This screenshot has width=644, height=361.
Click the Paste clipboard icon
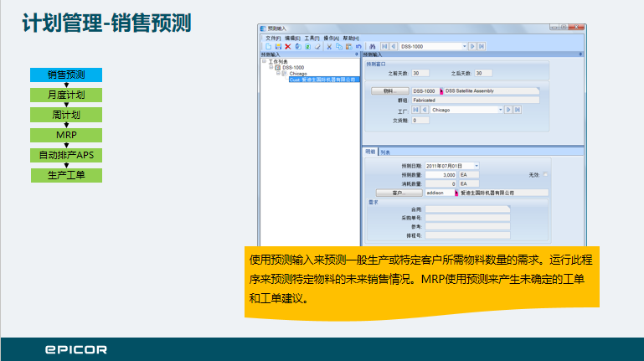tap(348, 46)
